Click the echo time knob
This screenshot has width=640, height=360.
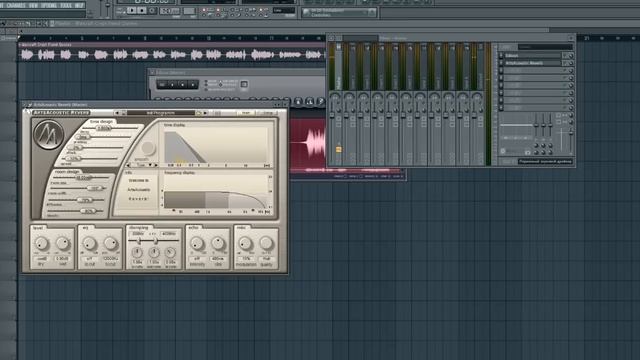(218, 244)
